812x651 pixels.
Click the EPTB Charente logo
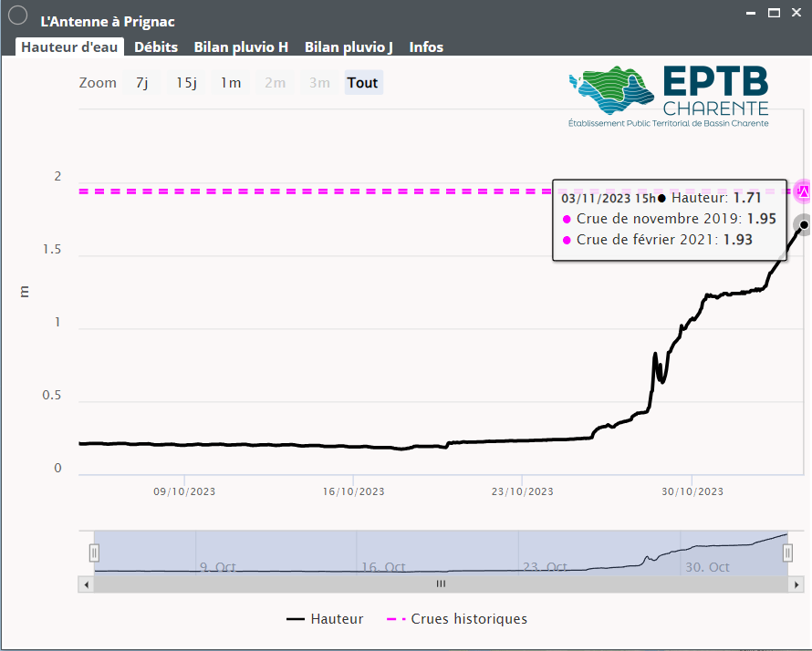click(x=668, y=97)
